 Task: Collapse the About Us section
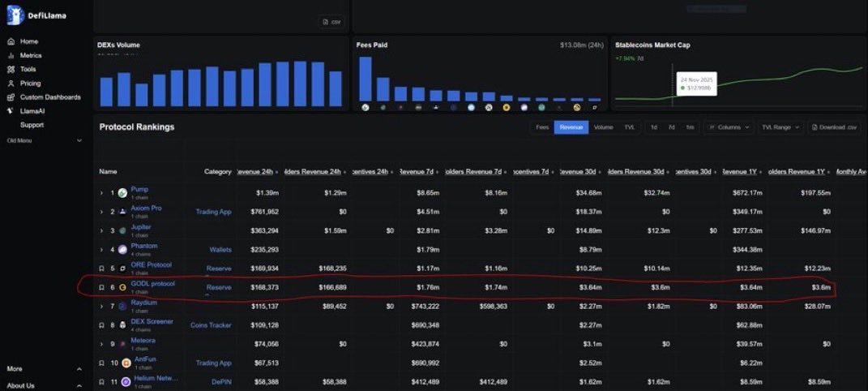(79, 385)
